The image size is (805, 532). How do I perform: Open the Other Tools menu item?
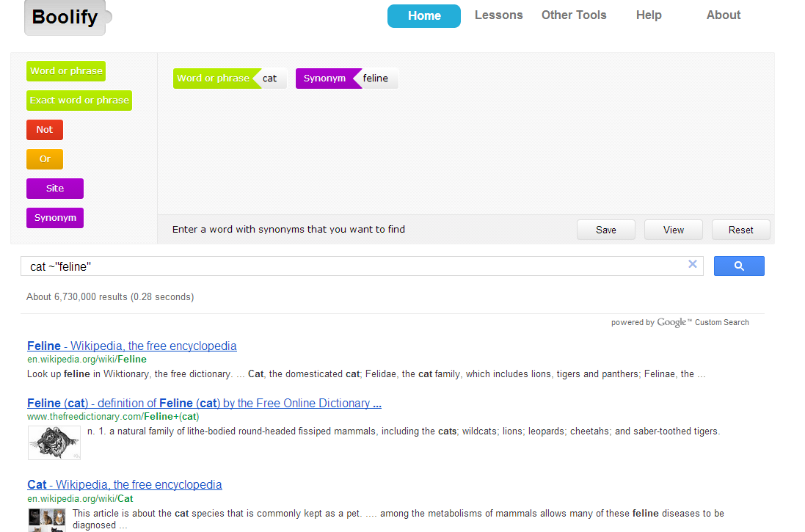click(573, 15)
